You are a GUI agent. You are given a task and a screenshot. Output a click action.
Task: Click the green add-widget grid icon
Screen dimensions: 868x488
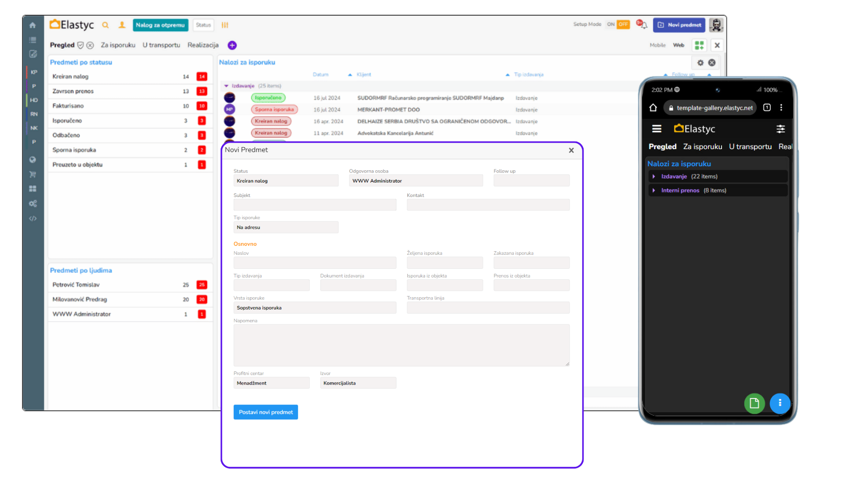(x=699, y=45)
